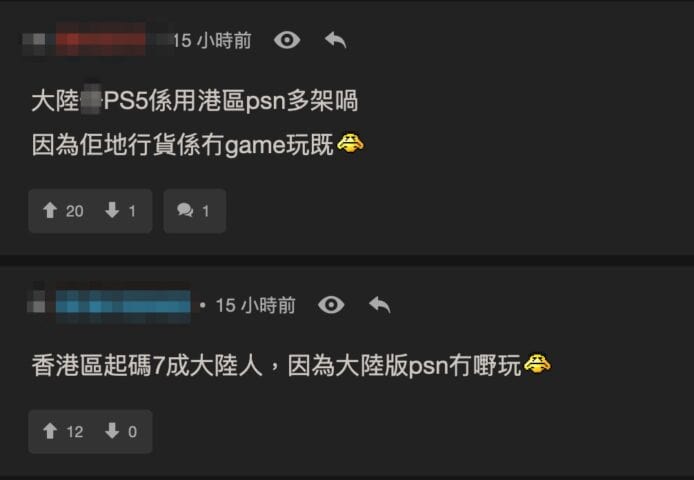Click the first comment's 15 小時前 timestamp
694x480 pixels.
coord(212,41)
